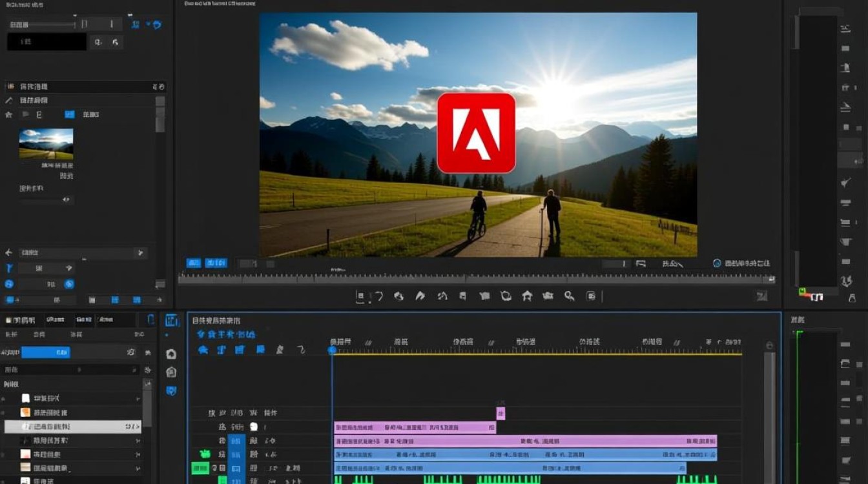Click the time ruler beneath the preview monitor
The width and height of the screenshot is (868, 484).
click(x=477, y=279)
